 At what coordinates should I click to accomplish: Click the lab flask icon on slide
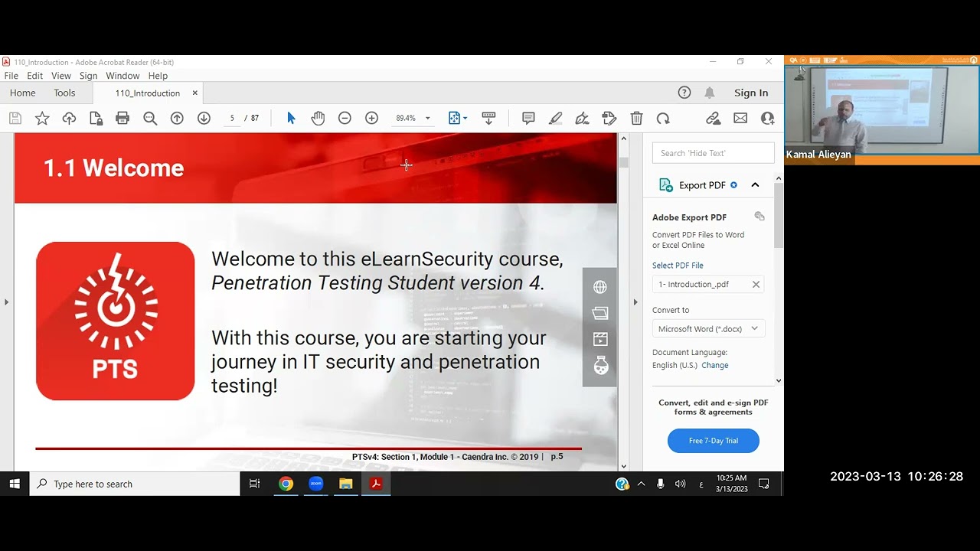pos(600,366)
